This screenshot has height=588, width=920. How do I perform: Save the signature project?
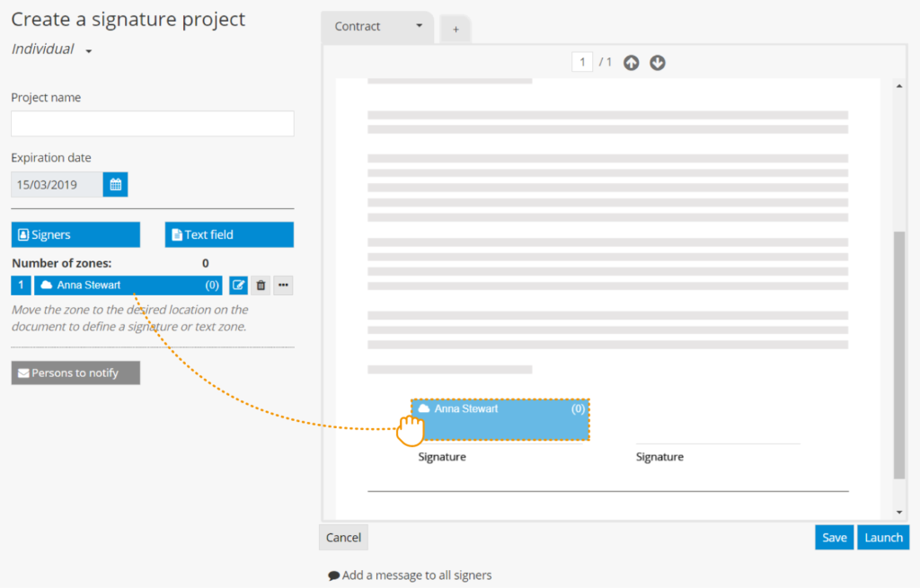[834, 537]
